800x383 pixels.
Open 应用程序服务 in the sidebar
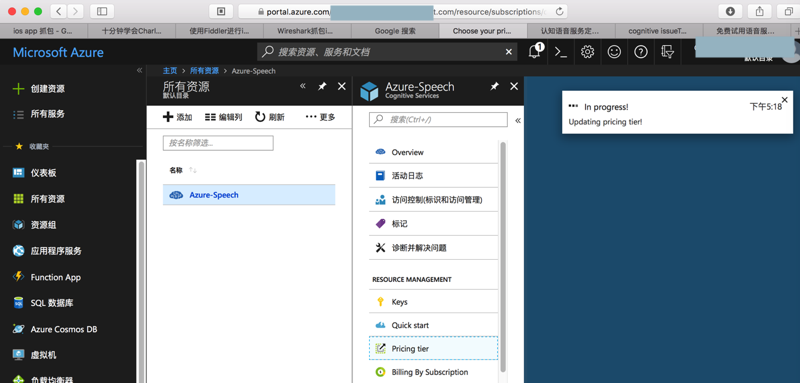pyautogui.click(x=47, y=251)
